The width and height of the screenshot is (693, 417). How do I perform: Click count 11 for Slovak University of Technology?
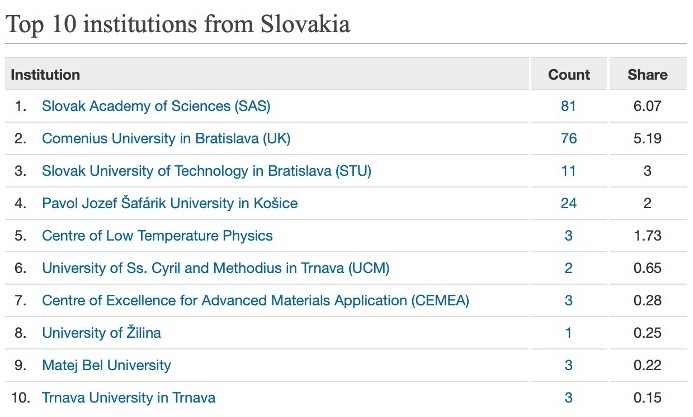(568, 171)
